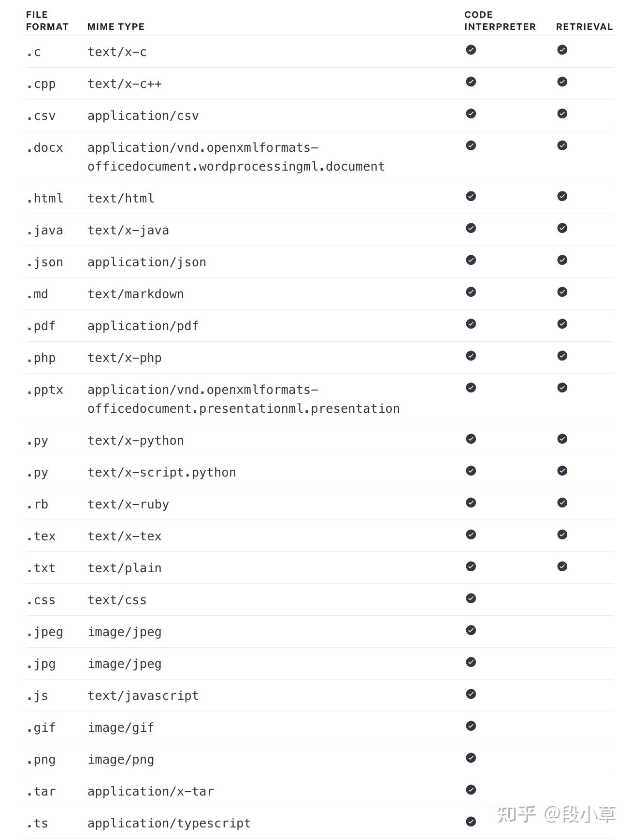The image size is (632, 840).
Task: Click the .java file format cell
Action: point(45,230)
